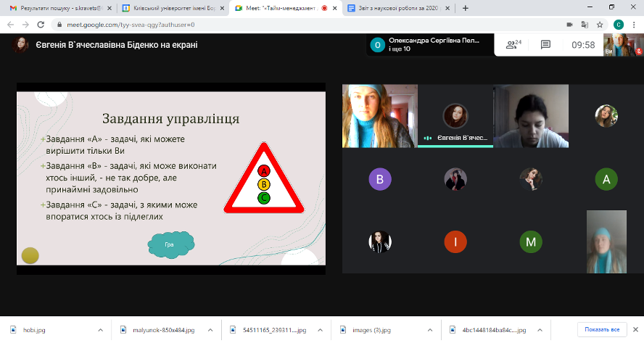Close the downloads bar
Image resolution: width=644 pixels, height=343 pixels.
point(634,330)
